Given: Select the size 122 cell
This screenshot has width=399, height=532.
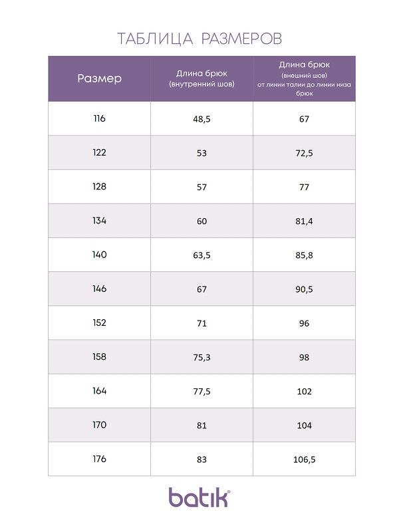Looking at the screenshot, I should 99,153.
